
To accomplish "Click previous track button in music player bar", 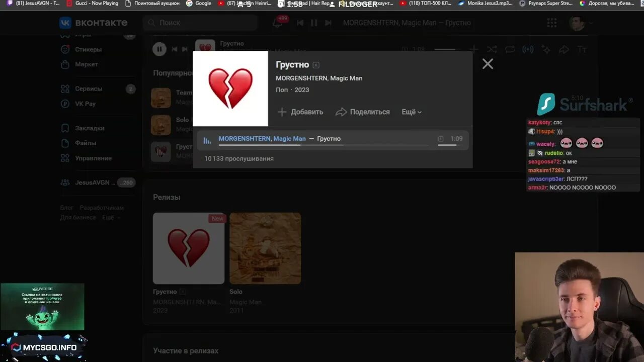I will [x=175, y=49].
